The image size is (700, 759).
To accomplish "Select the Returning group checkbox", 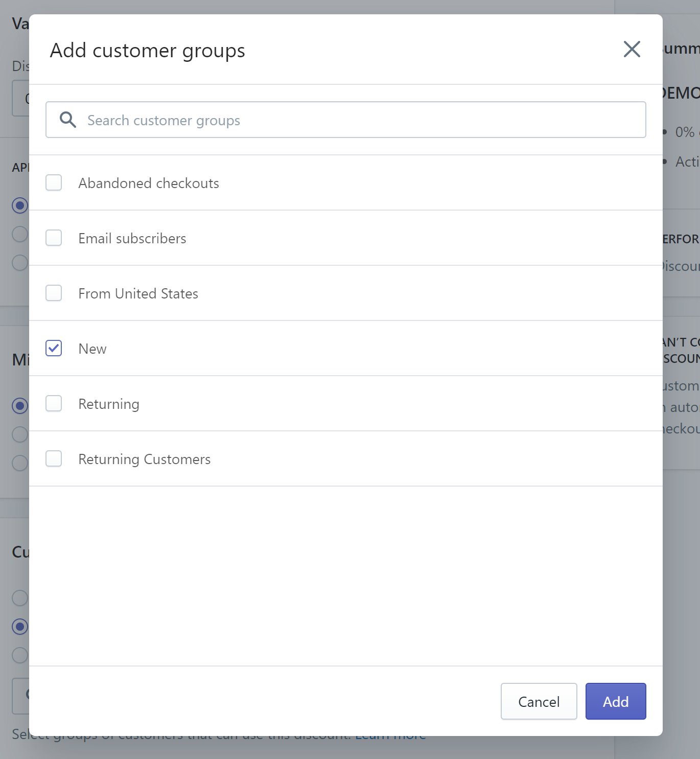I will point(54,403).
